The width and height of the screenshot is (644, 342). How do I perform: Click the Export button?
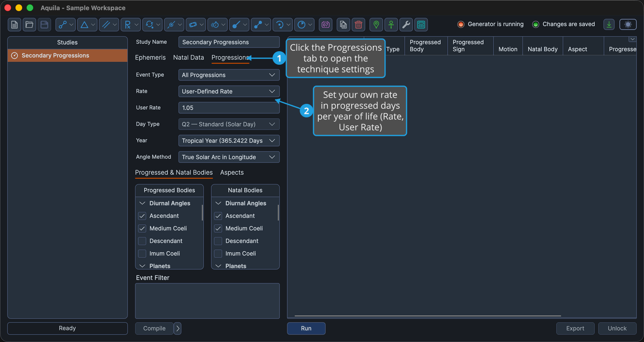(x=575, y=328)
